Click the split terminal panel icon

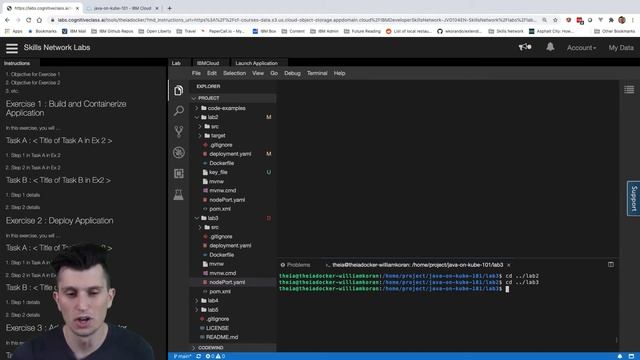611,264
